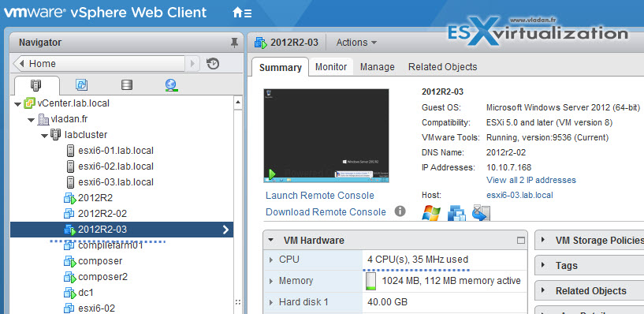Click the vladan.fr datacenter icon
Viewport: 644px width, 314px height.
(x=43, y=119)
